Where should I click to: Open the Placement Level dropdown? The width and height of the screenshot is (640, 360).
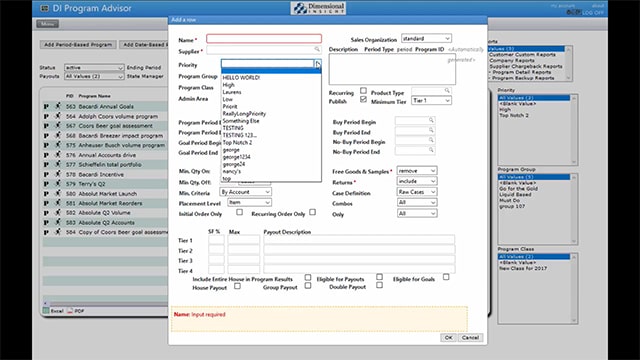click(249, 202)
